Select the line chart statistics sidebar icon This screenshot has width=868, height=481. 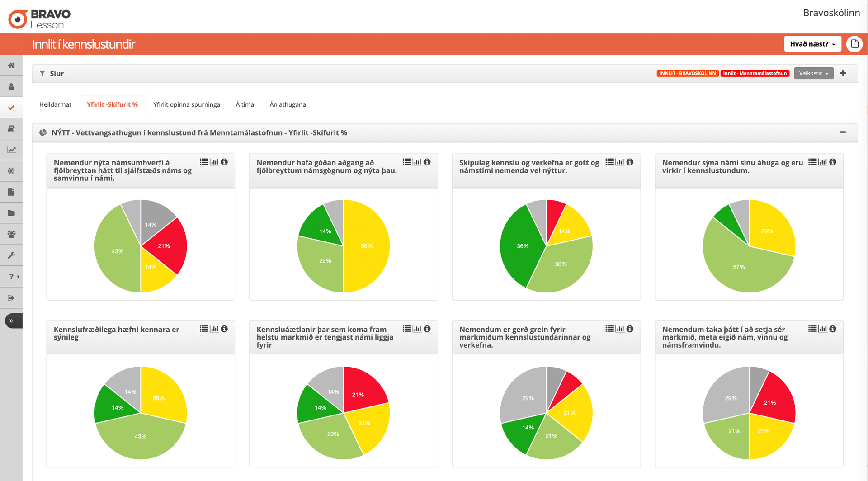11,150
